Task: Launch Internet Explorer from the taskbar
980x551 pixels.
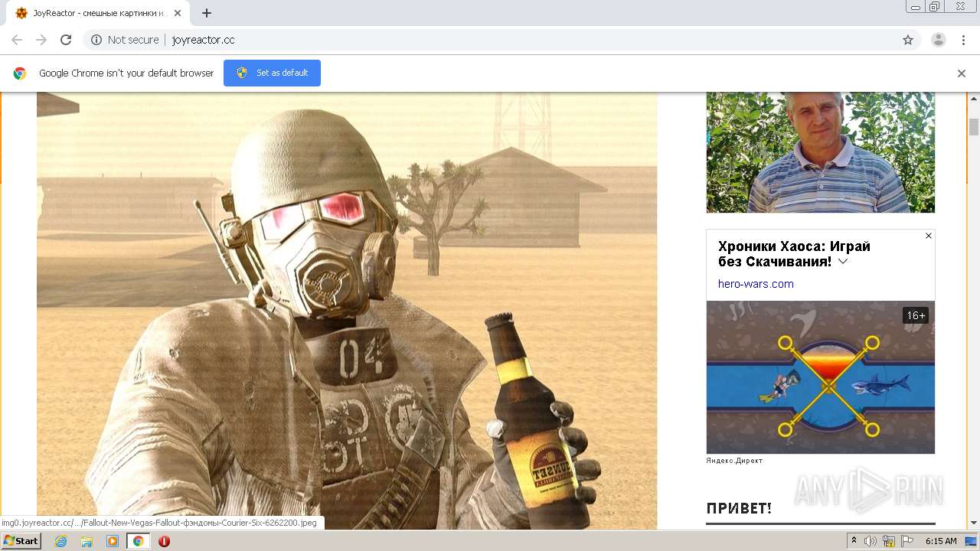Action: point(60,541)
